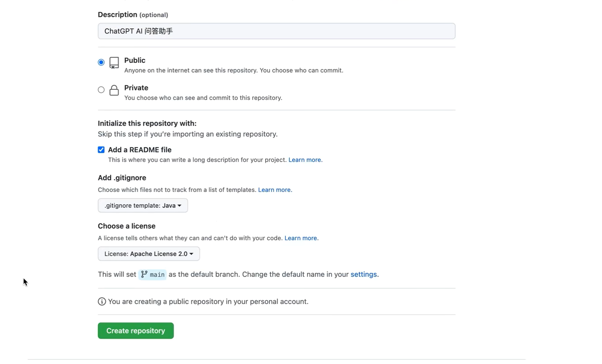Click the Description input field
Viewport: 602px width, 364px height.
click(276, 31)
